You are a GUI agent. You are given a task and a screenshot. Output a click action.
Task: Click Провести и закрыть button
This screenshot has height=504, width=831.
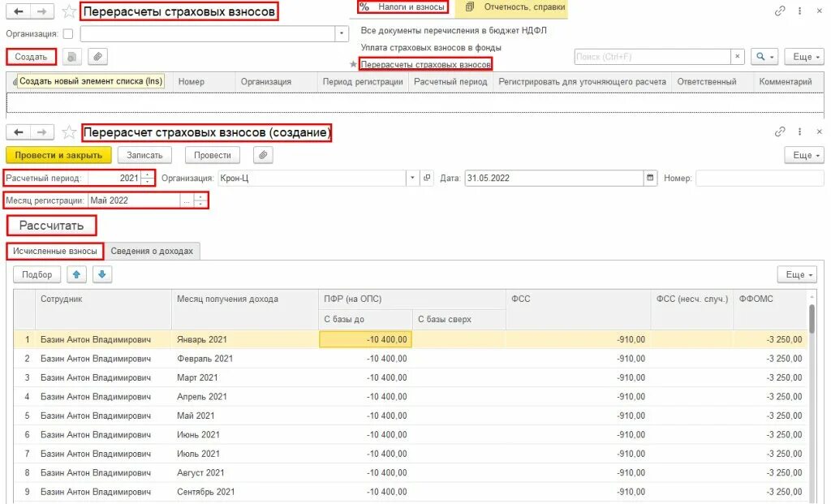click(x=58, y=155)
